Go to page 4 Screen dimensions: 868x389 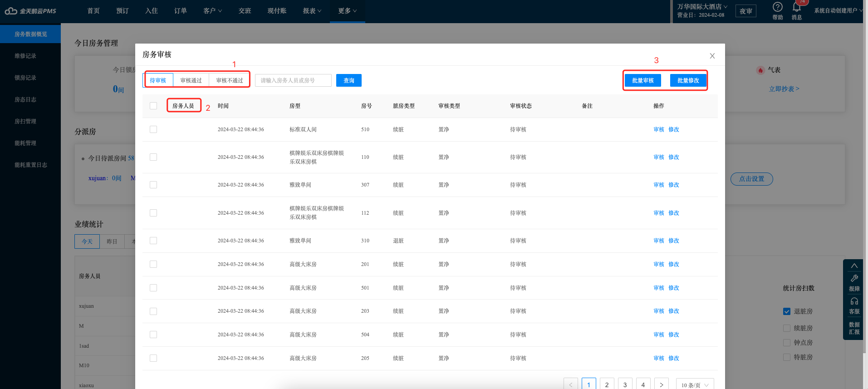coord(643,384)
